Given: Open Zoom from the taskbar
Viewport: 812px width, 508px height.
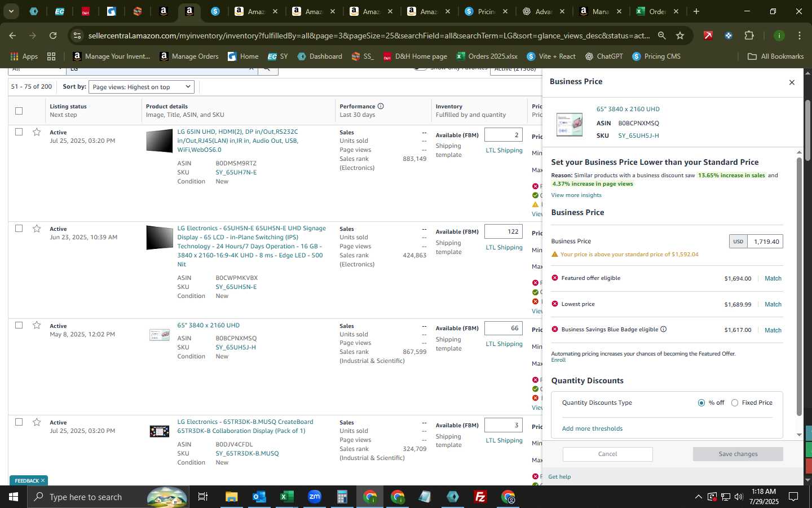Looking at the screenshot, I should (314, 497).
